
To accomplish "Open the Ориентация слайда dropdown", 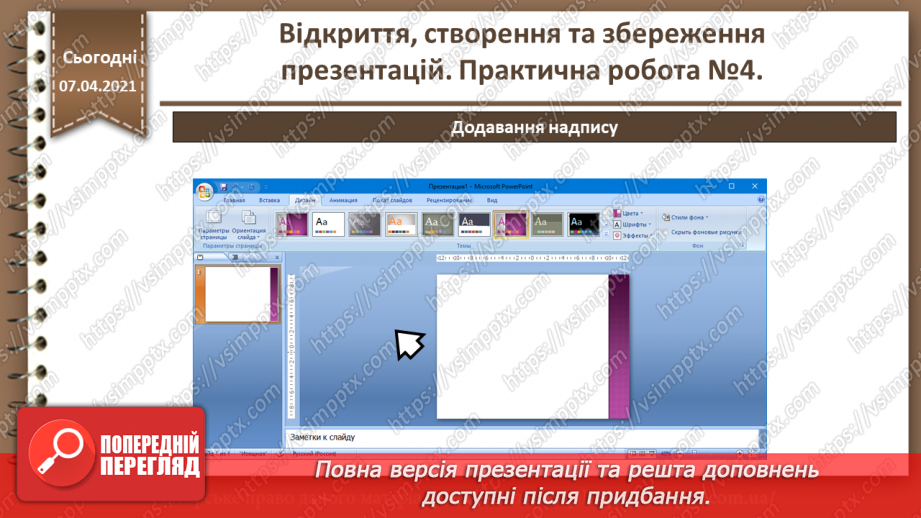I will (248, 225).
